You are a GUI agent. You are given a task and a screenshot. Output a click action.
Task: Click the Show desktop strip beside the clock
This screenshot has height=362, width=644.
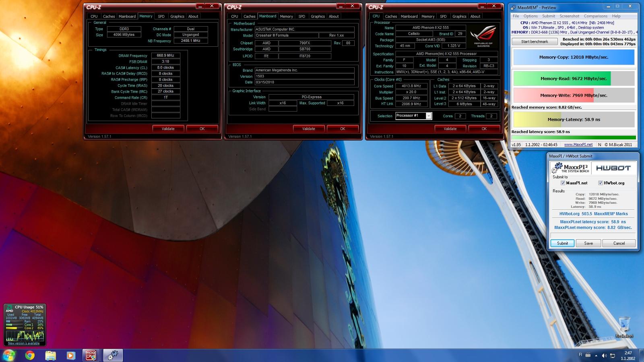[x=641, y=356]
